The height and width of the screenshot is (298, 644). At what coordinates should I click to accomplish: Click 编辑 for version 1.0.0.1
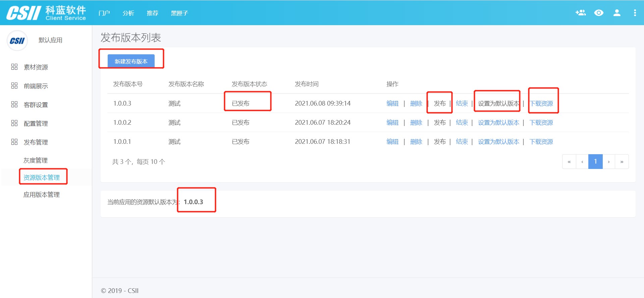(392, 141)
